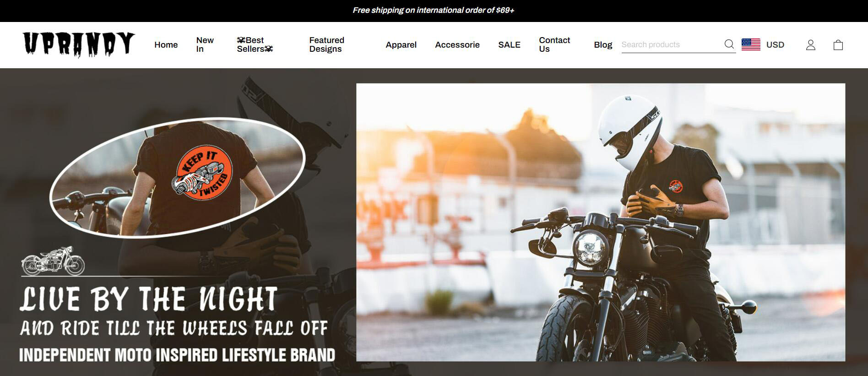Open the Contact Us page
This screenshot has height=376, width=868.
(x=554, y=44)
